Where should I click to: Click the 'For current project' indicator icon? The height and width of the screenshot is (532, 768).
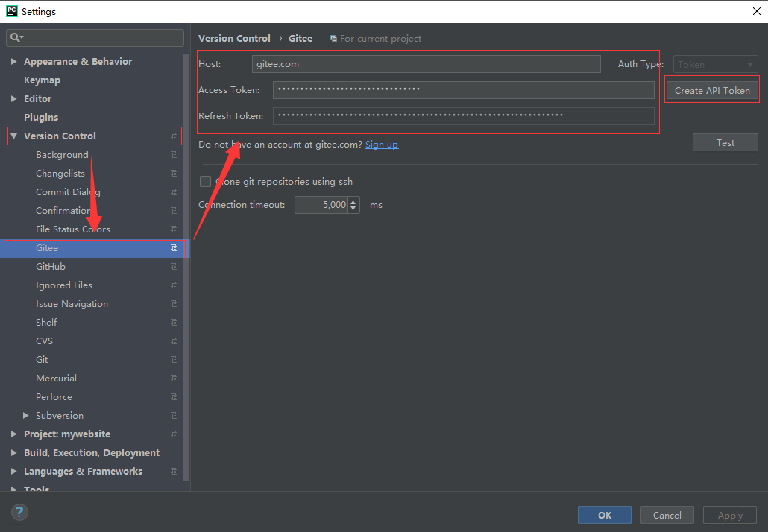click(x=333, y=39)
